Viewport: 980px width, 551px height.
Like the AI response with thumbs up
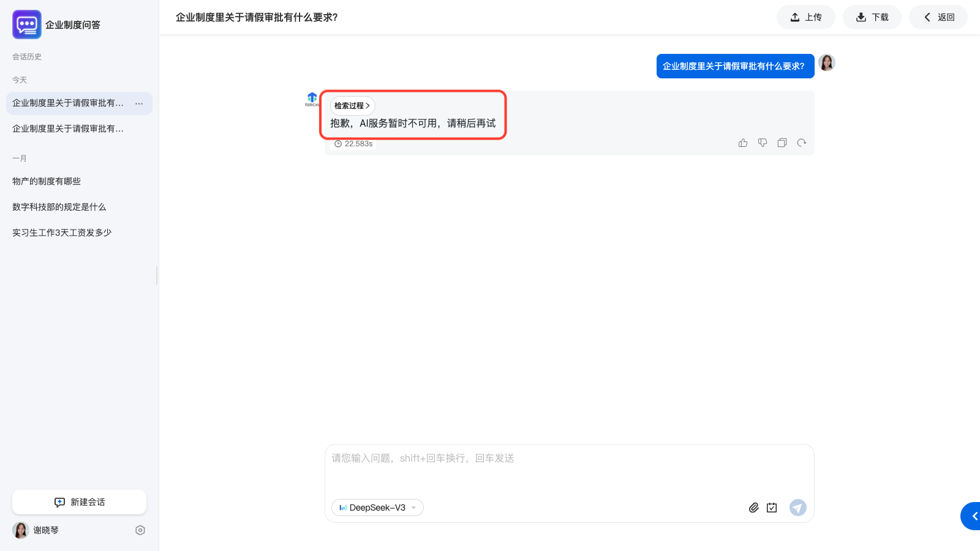tap(743, 143)
